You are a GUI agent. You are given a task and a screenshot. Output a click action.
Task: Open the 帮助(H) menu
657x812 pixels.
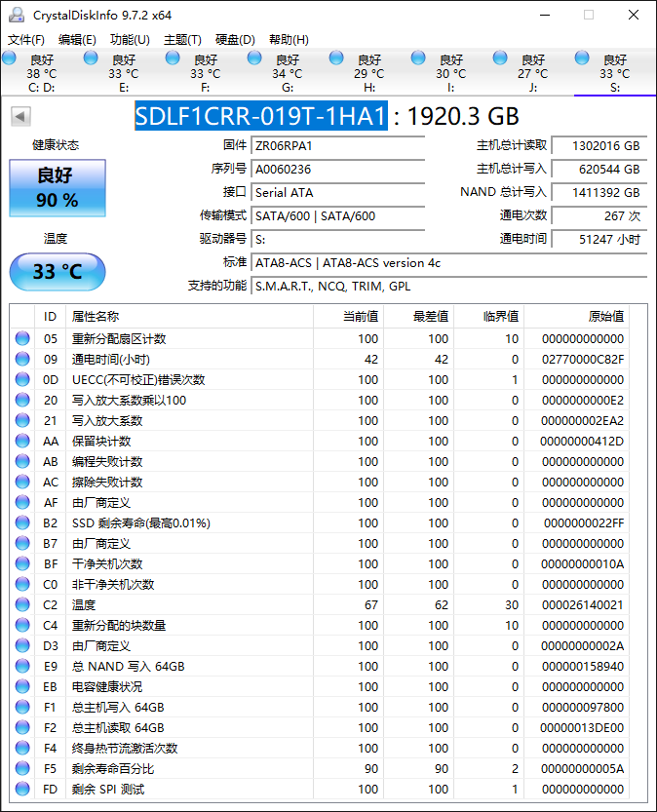pyautogui.click(x=289, y=40)
